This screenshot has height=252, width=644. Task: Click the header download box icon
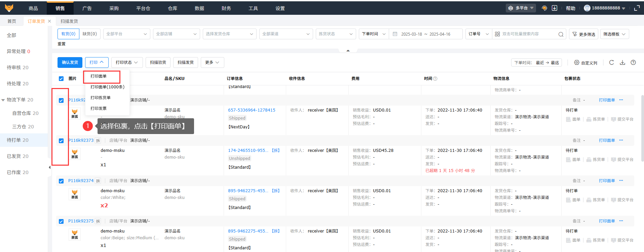[x=555, y=8]
